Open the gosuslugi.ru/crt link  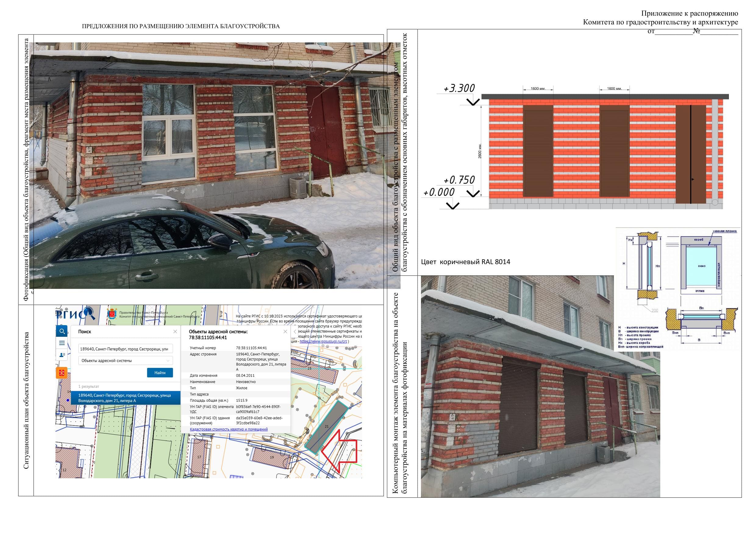(x=323, y=341)
